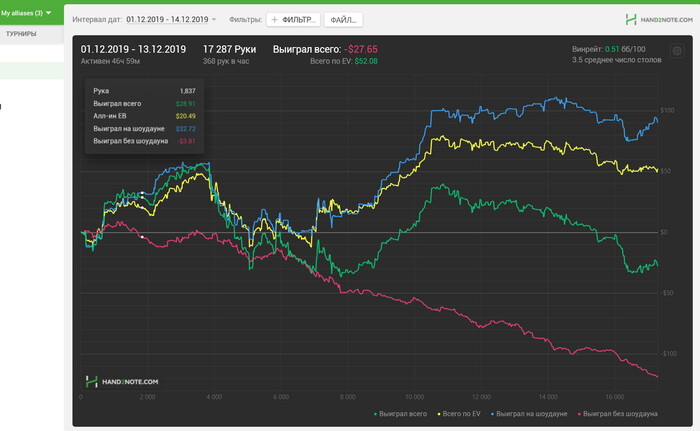
Task: Click the Винрейт 0.51 бб/100 text
Action: coord(608,49)
